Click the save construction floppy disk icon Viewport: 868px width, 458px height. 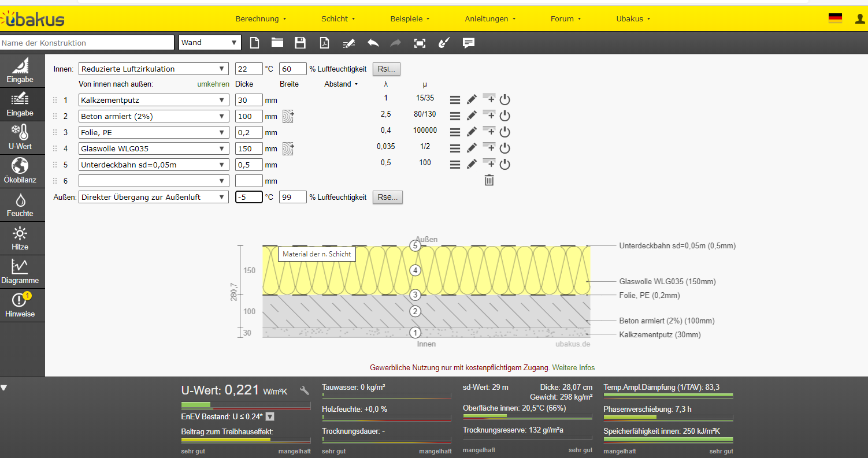(x=300, y=43)
